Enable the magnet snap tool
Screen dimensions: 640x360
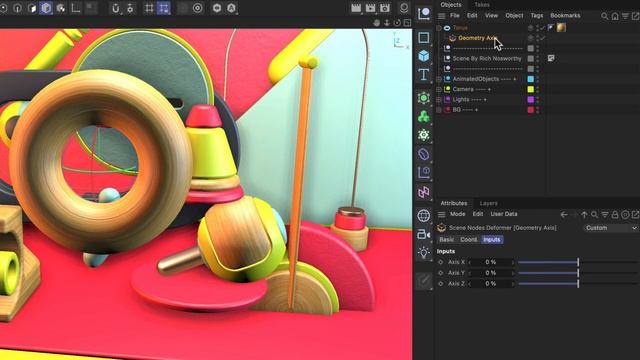pyautogui.click(x=116, y=8)
